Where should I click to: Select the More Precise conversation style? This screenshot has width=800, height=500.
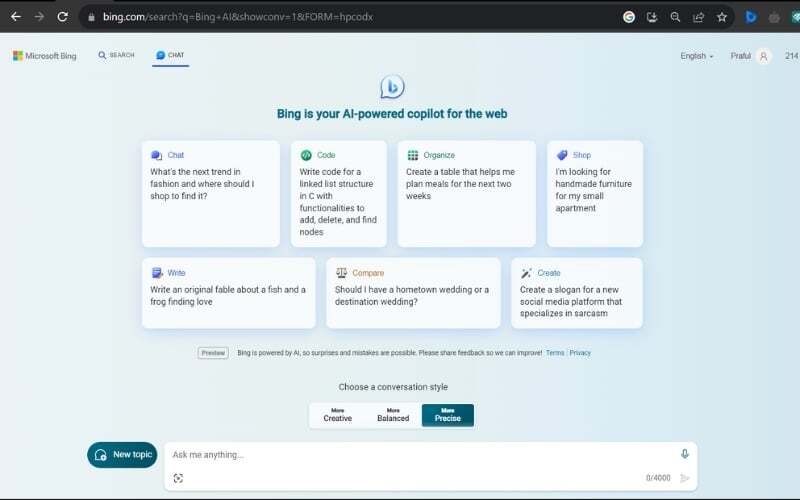pyautogui.click(x=448, y=415)
